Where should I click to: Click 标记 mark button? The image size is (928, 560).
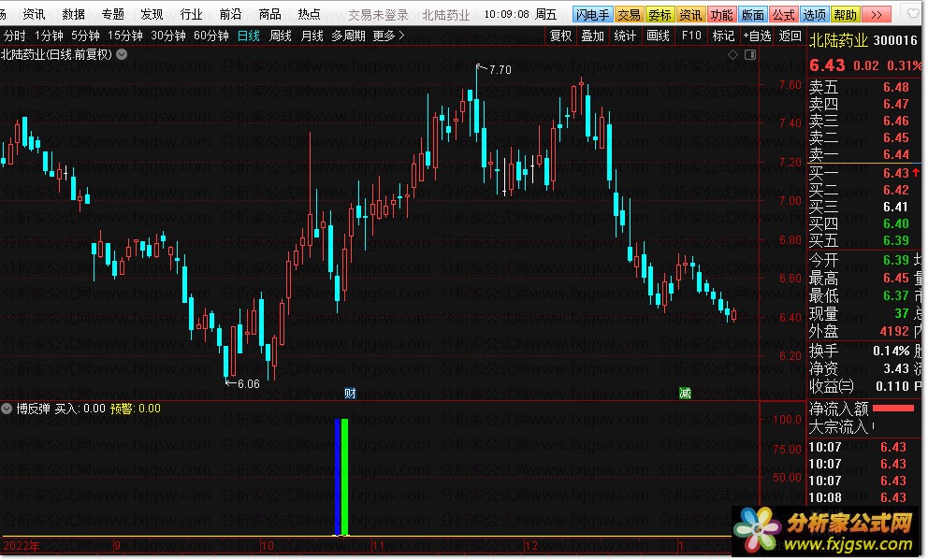[x=723, y=36]
